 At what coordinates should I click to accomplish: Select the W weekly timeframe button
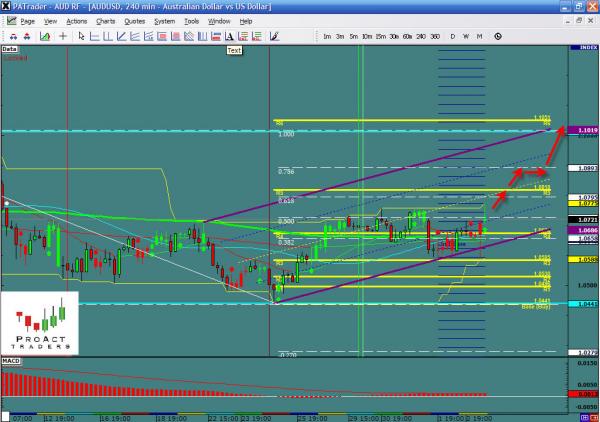[466, 36]
